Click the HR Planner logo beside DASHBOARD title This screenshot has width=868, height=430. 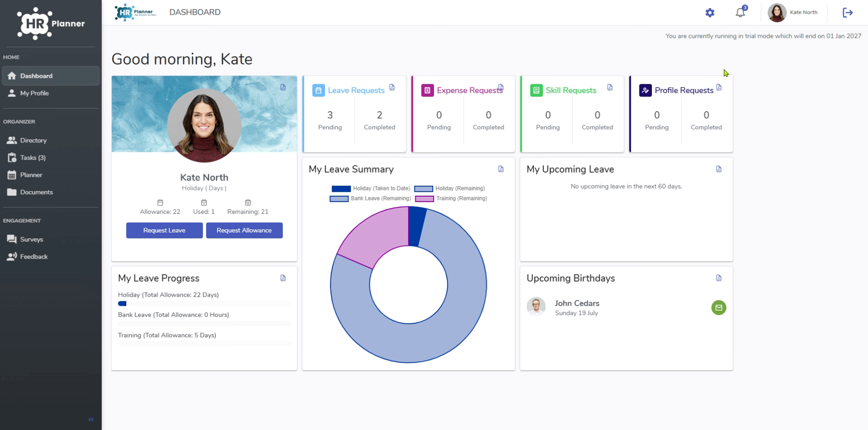[136, 12]
